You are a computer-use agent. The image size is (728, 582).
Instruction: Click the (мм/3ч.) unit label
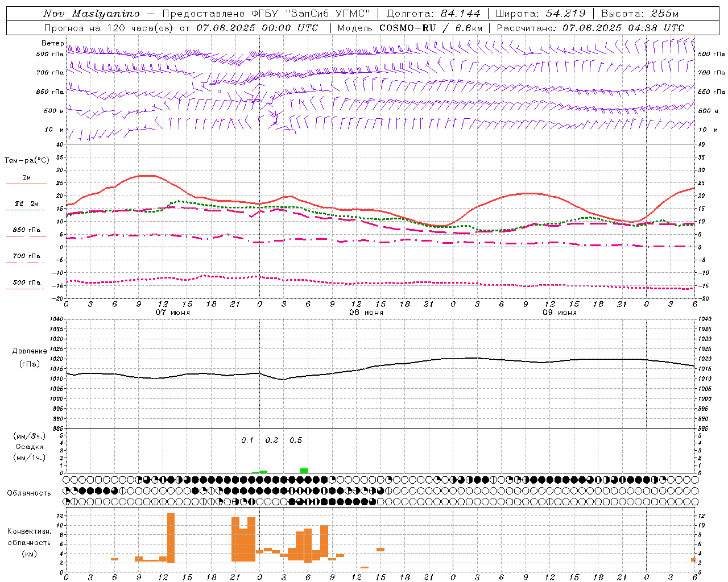pos(30,436)
